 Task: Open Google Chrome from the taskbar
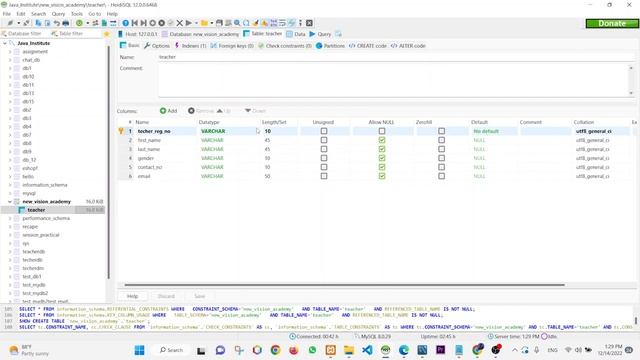(276, 350)
